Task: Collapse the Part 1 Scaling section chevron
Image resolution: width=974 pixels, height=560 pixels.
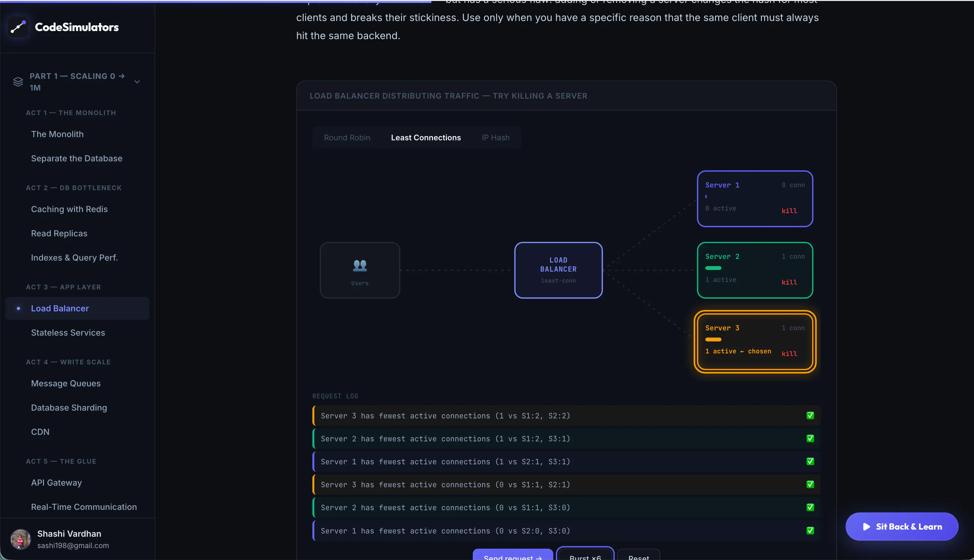Action: [137, 81]
